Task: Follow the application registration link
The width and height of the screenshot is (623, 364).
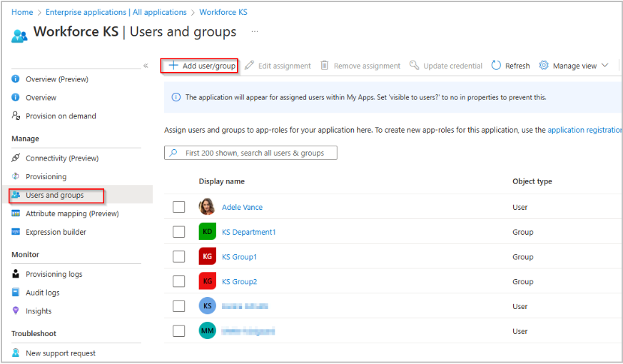Action: click(x=584, y=131)
